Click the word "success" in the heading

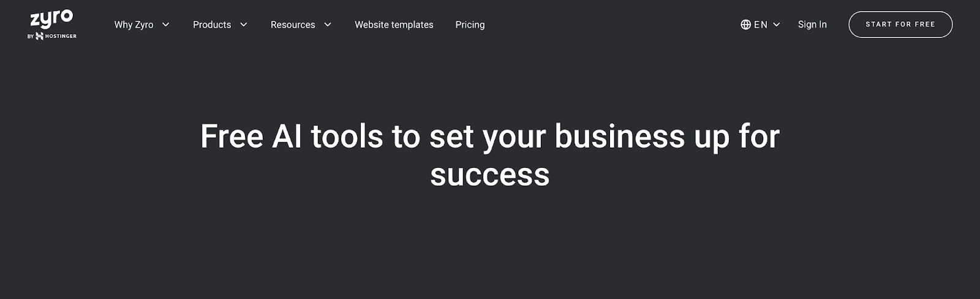489,175
